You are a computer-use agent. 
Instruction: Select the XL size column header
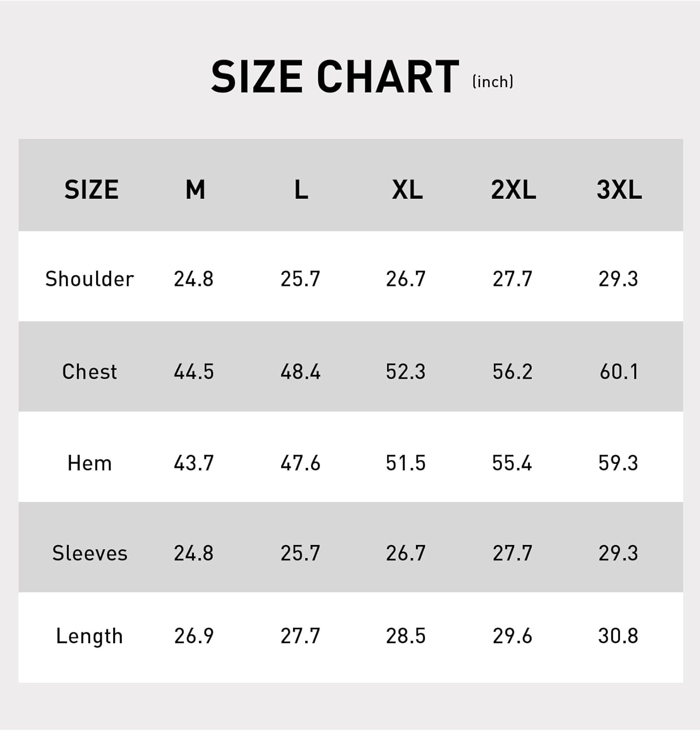click(407, 190)
